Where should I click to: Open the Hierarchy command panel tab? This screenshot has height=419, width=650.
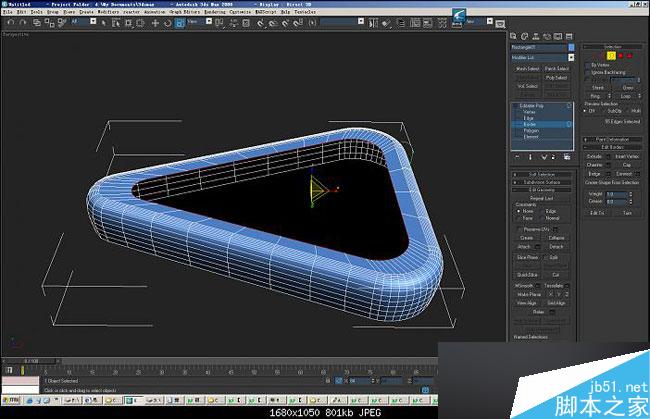536,36
